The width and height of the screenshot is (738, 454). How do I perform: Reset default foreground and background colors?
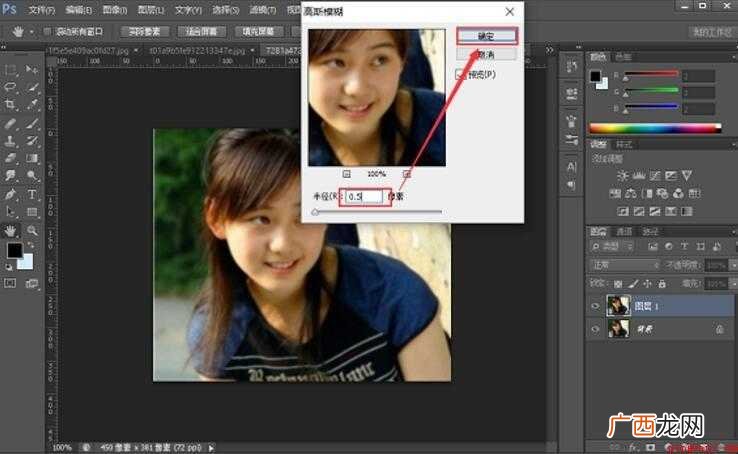[9, 267]
